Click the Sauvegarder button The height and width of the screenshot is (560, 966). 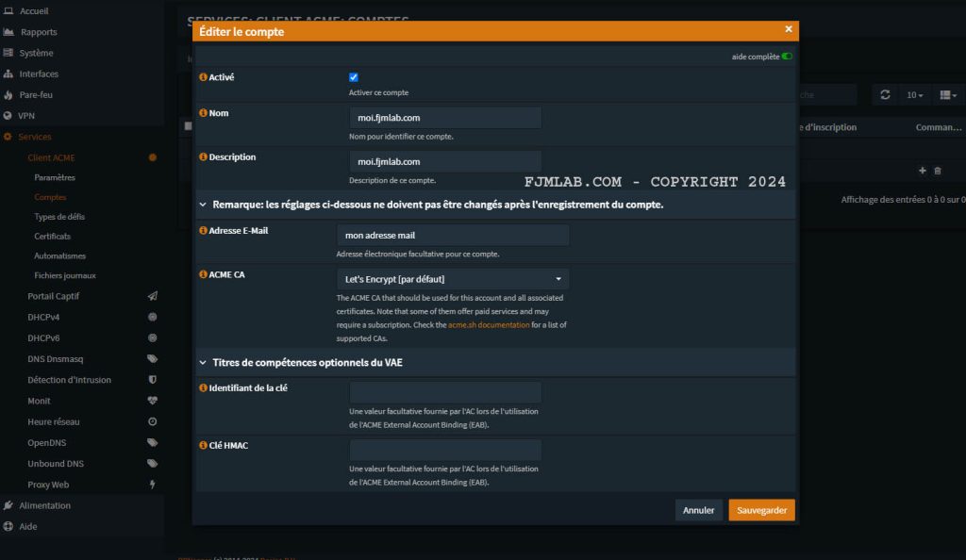(x=761, y=510)
